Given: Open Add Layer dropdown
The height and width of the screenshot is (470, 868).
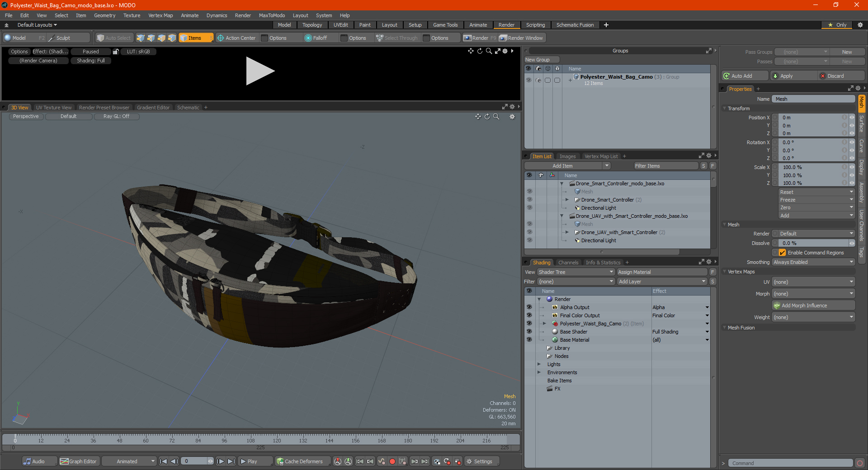Looking at the screenshot, I should pyautogui.click(x=662, y=282).
